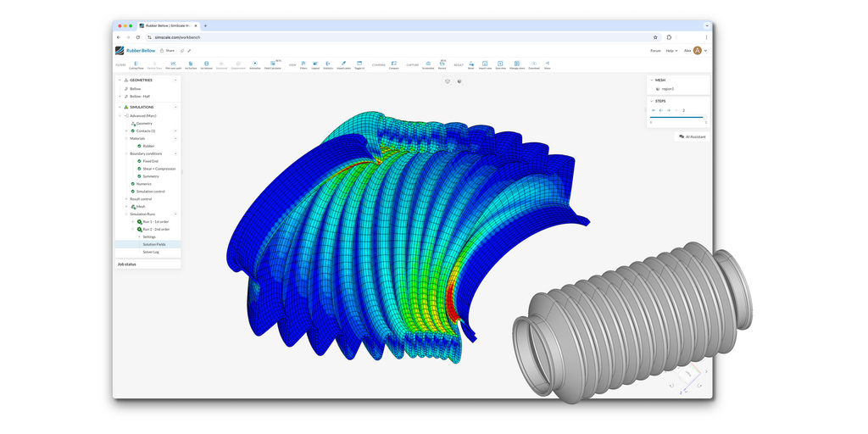Start the Animation tool

tap(255, 64)
